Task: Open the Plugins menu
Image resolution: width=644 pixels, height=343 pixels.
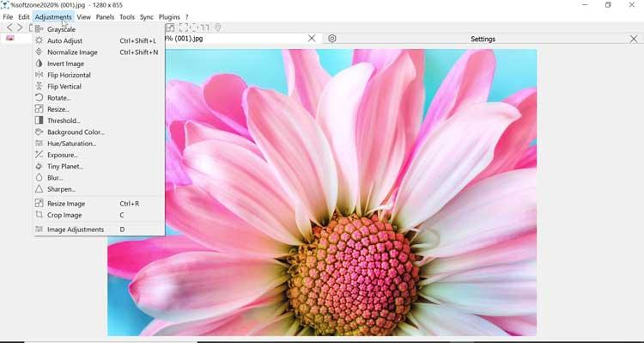Action: [x=169, y=17]
